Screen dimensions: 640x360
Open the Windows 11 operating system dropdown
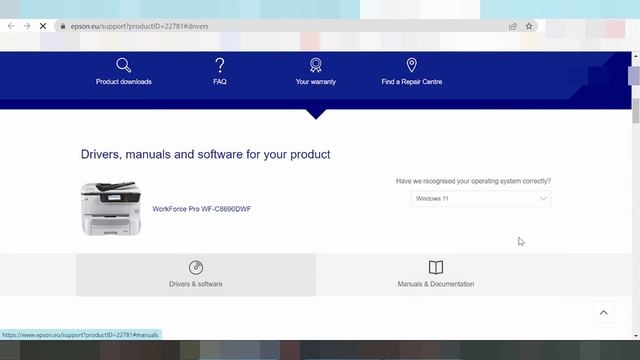tap(481, 199)
